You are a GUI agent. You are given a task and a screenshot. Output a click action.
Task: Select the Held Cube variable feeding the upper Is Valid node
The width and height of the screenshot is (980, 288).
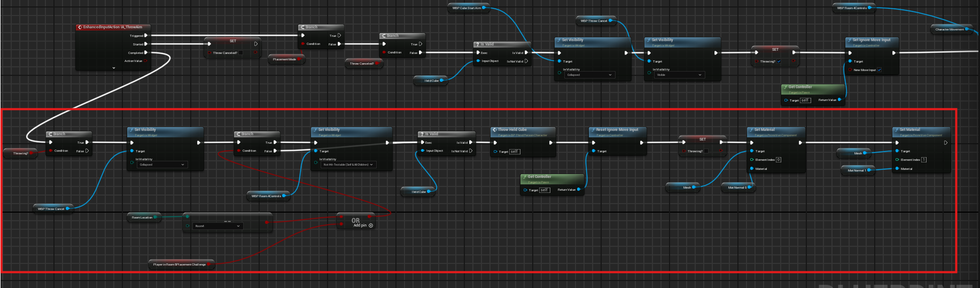click(x=430, y=81)
